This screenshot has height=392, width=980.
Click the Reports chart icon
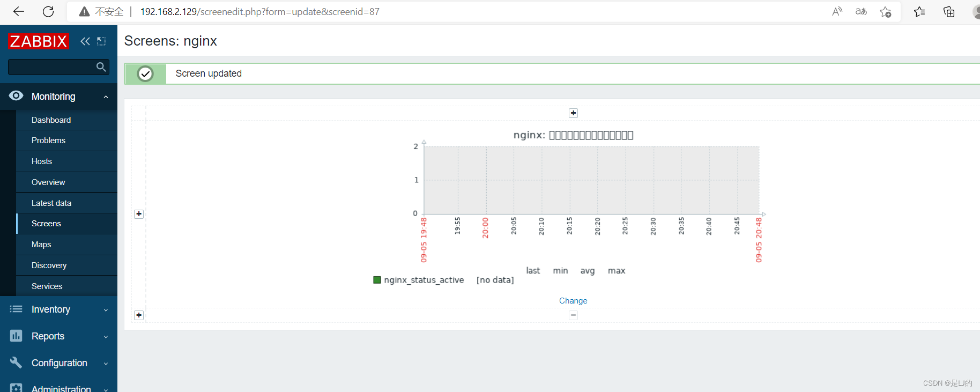[x=16, y=336]
